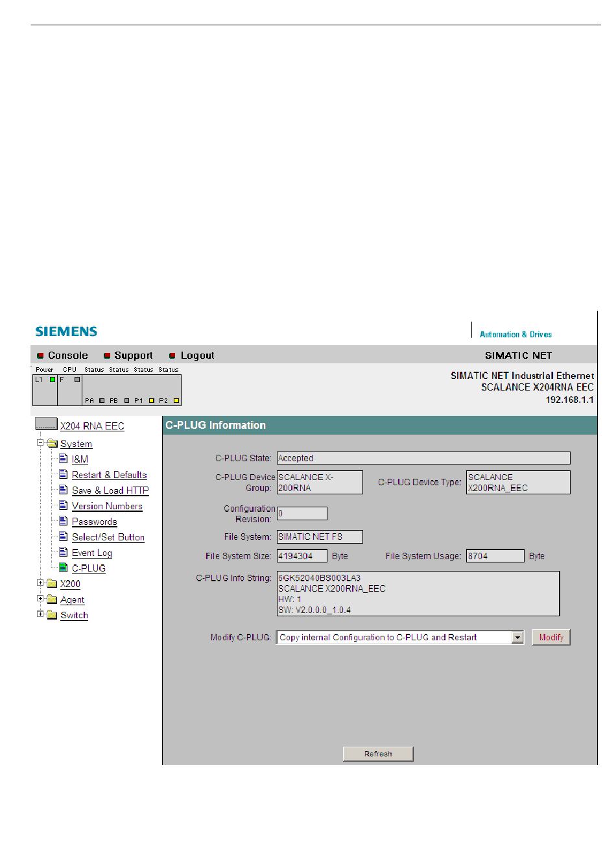This screenshot has width=616, height=844.
Task: Click the Modify button
Action: 551,638
